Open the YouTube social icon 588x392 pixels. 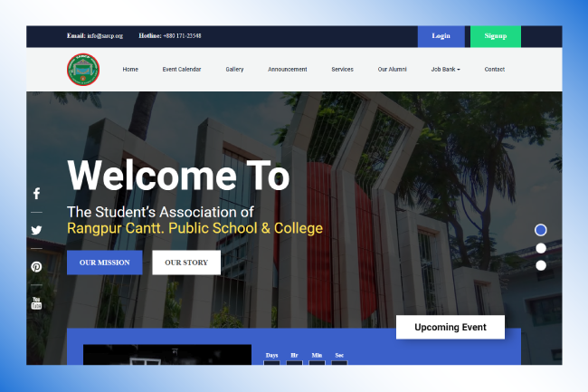point(36,303)
